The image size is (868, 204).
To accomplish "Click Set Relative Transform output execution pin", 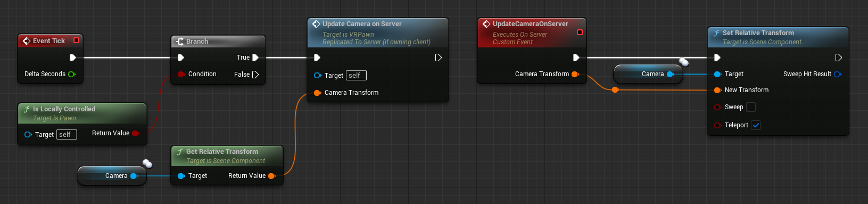I will click(839, 58).
